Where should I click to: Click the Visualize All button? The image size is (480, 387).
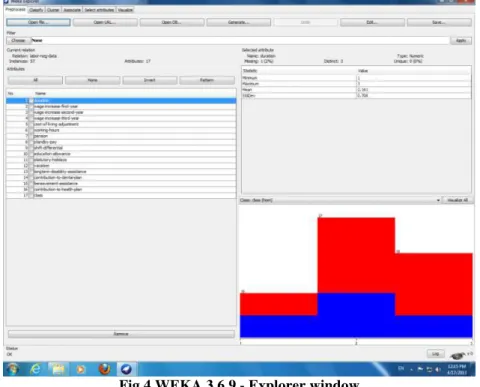457,200
